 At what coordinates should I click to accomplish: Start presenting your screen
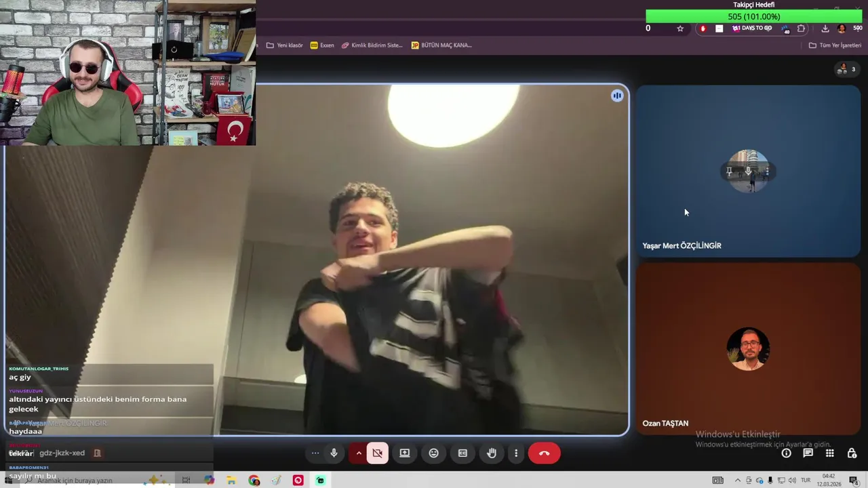click(x=405, y=453)
